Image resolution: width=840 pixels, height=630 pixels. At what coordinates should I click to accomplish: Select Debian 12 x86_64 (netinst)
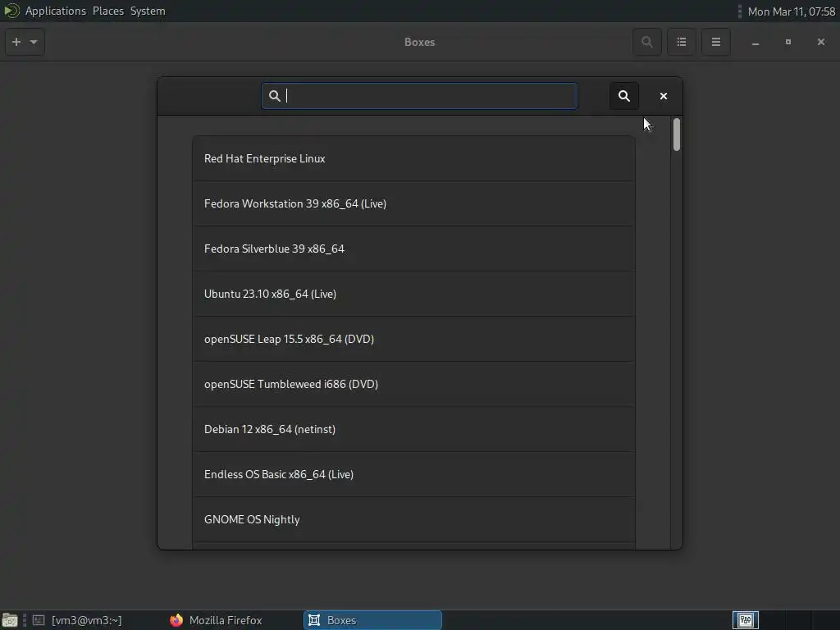(x=413, y=429)
